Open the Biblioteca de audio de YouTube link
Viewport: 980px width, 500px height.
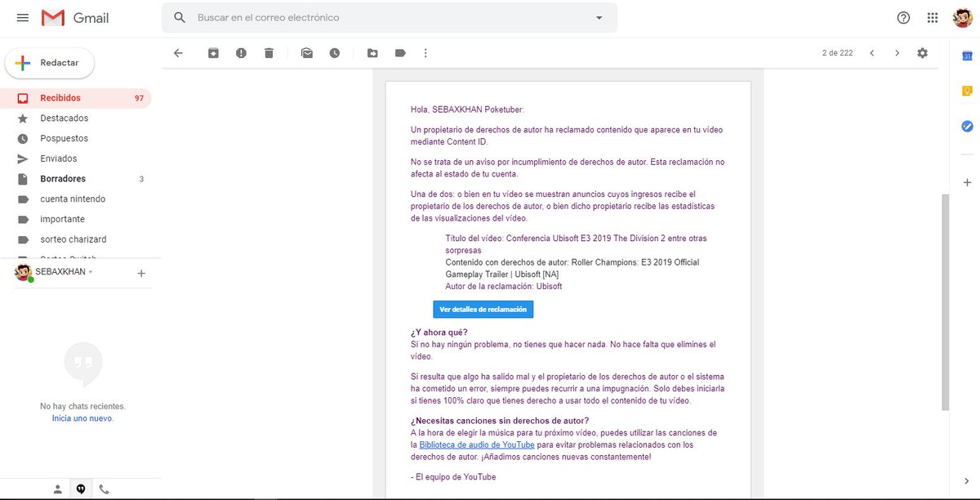[477, 444]
